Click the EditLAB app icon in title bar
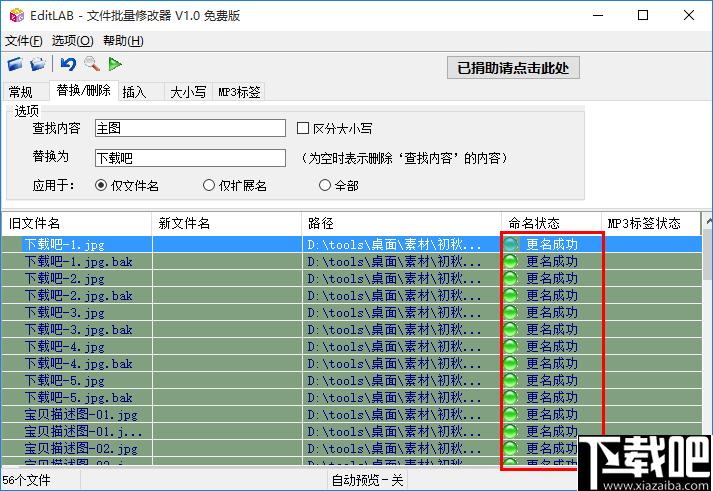713x491 pixels. coord(17,15)
